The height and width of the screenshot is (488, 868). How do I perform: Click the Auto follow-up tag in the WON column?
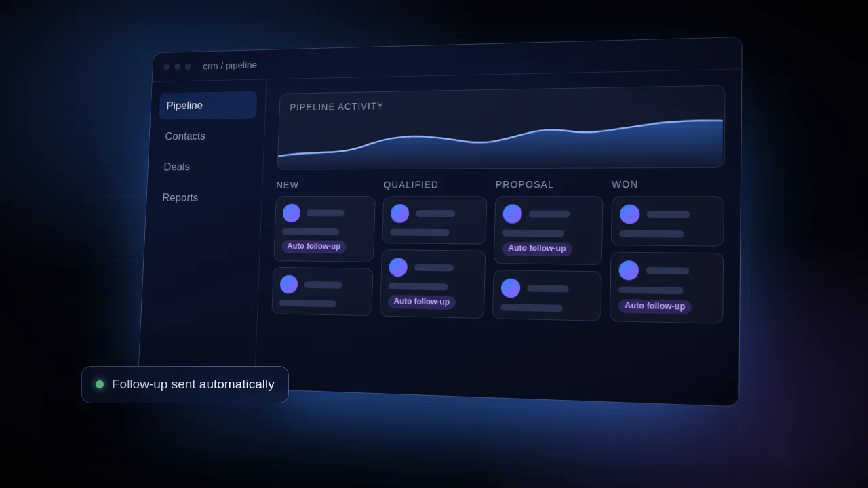(x=655, y=306)
